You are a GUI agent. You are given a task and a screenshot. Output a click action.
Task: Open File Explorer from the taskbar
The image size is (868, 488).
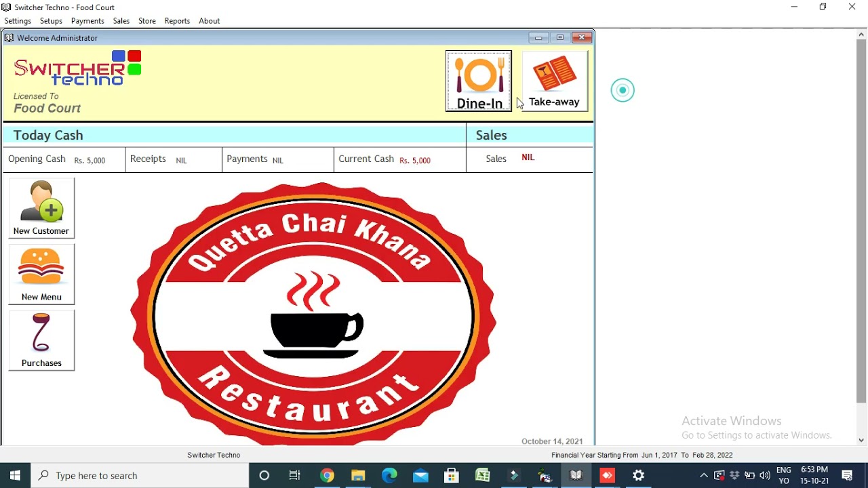pos(358,476)
